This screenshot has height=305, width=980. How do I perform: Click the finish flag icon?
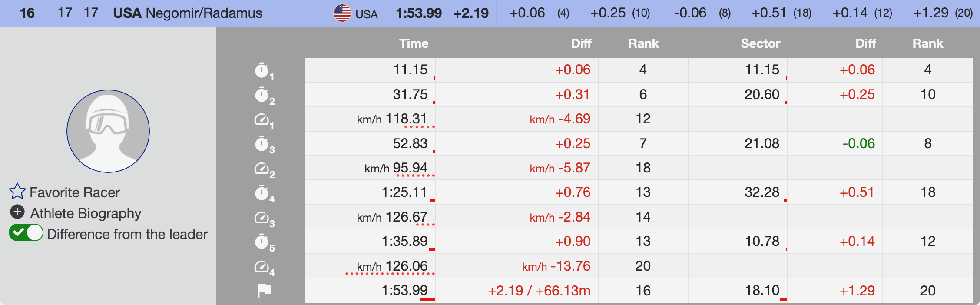coord(264,291)
